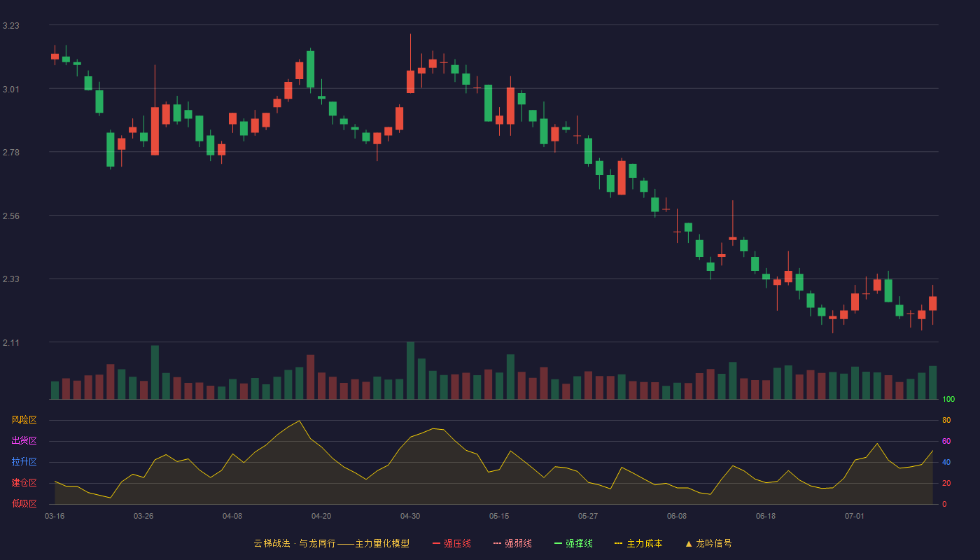The image size is (980, 560).
Task: Click the 04-08 date axis label
Action: (x=232, y=516)
